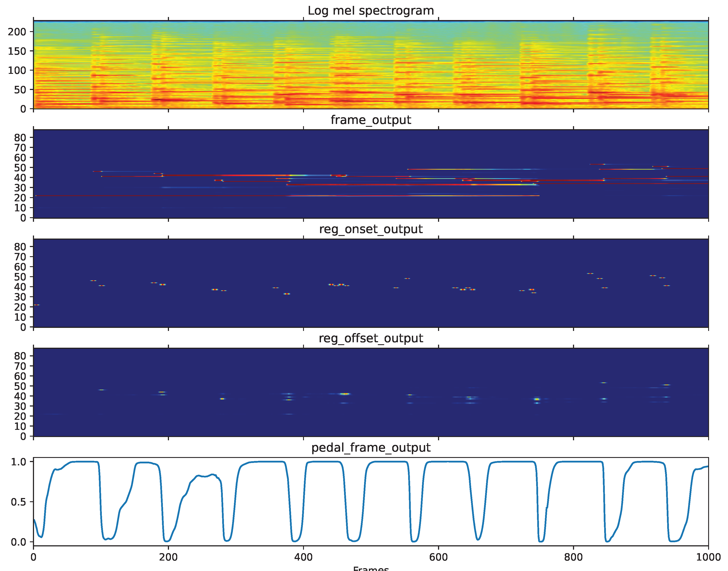The width and height of the screenshot is (728, 571).
Task: Click the 80 label on frame_output axis
Action: 20,137
